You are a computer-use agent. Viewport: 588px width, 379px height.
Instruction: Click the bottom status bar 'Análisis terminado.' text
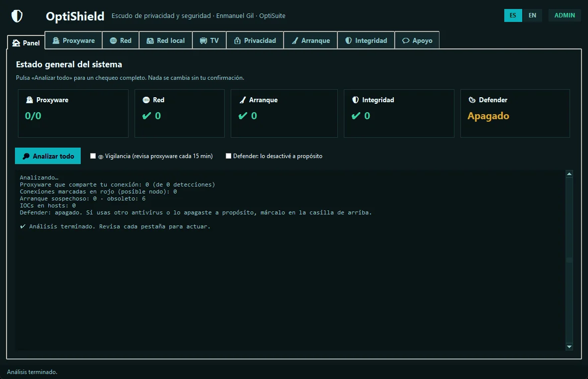pos(32,372)
